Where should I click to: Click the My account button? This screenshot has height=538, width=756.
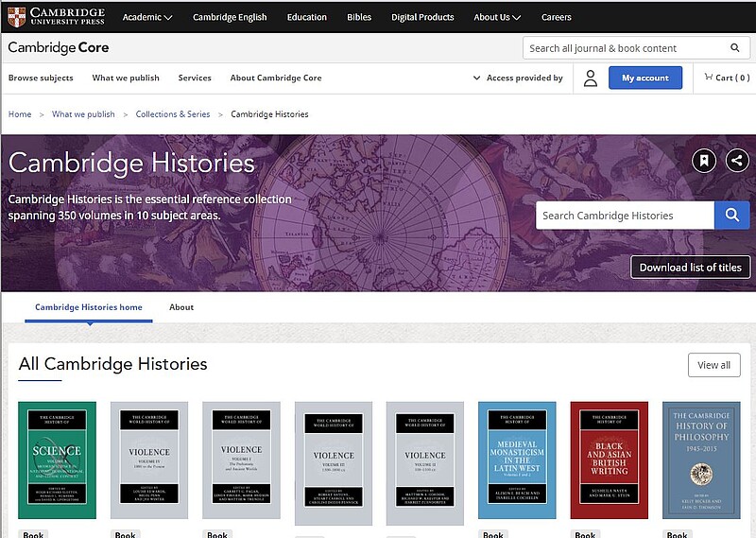click(645, 78)
